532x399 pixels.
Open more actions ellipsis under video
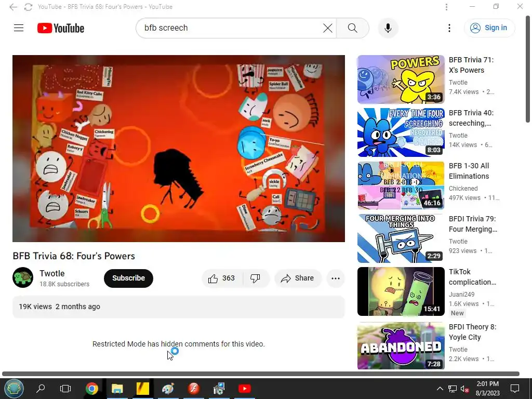[x=336, y=278]
